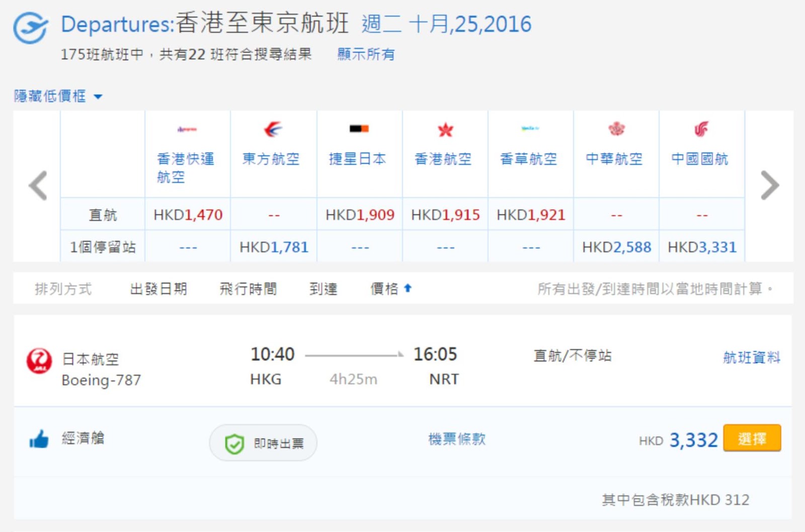Click the 顯示所有 show all link
The width and height of the screenshot is (805, 532).
366,54
